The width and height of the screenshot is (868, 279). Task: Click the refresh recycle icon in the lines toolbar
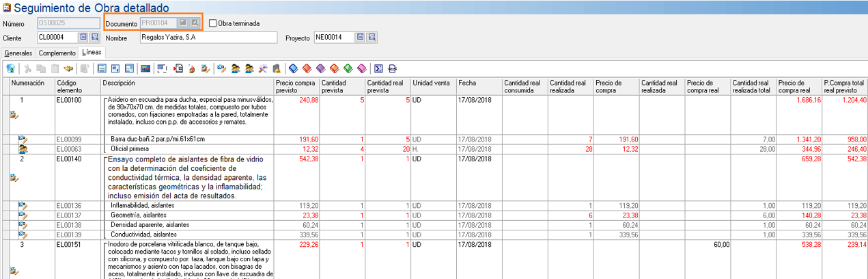click(10, 68)
